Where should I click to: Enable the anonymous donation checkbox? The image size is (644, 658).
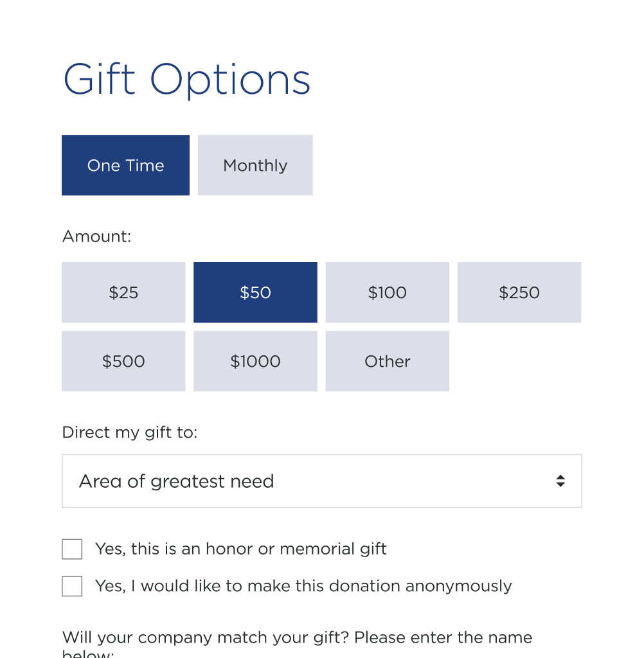(x=72, y=586)
